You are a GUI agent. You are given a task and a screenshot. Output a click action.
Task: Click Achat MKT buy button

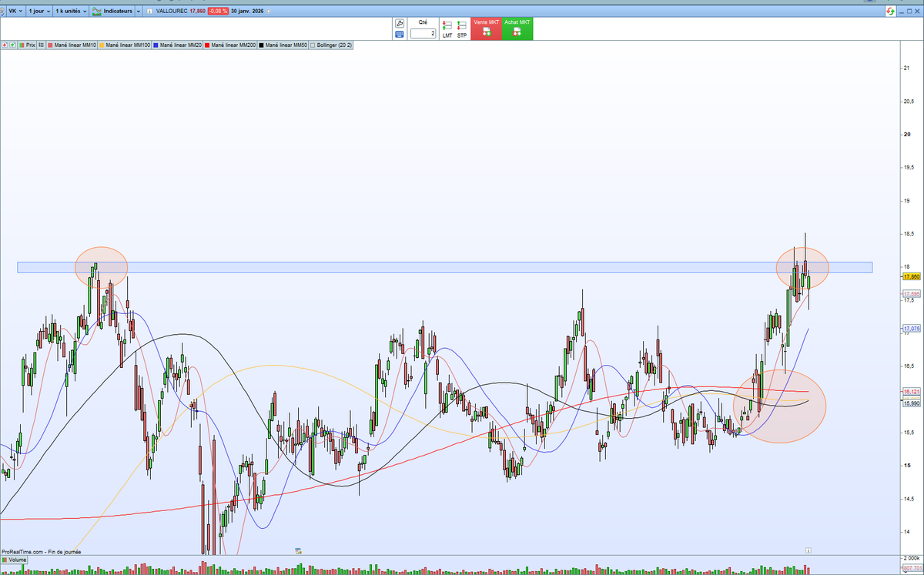click(517, 28)
